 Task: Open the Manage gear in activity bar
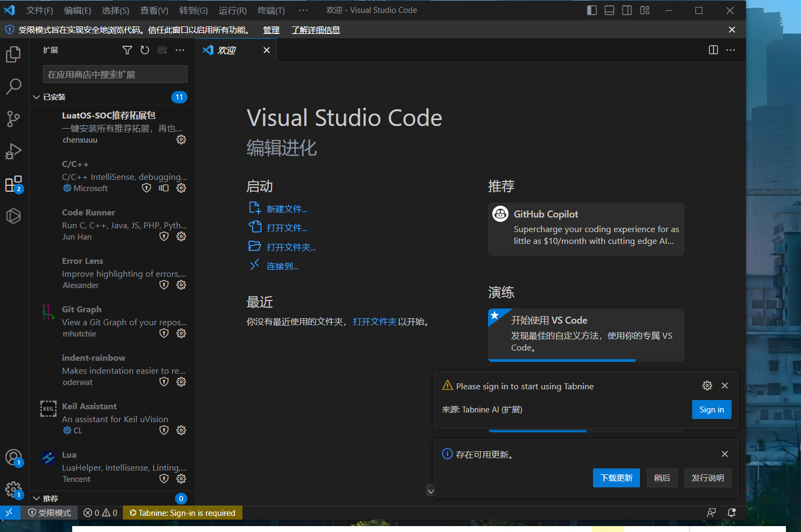click(x=13, y=490)
